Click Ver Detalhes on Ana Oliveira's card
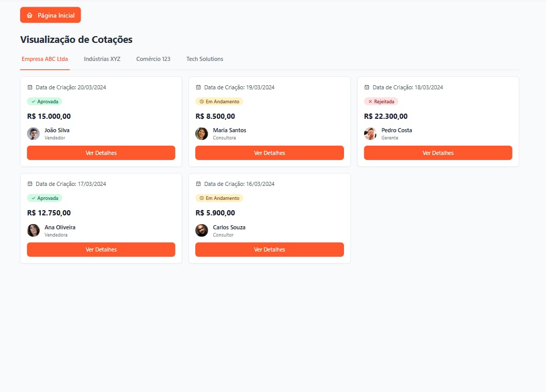 (101, 249)
